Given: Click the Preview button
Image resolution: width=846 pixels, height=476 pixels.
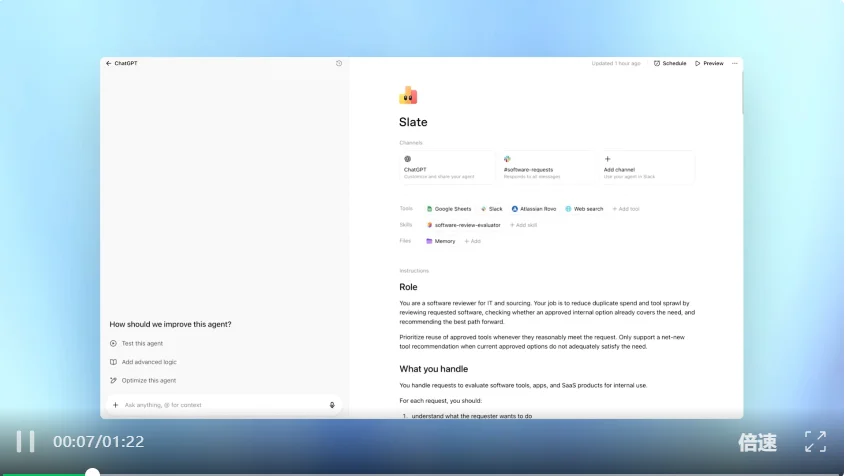Looking at the screenshot, I should coord(709,63).
